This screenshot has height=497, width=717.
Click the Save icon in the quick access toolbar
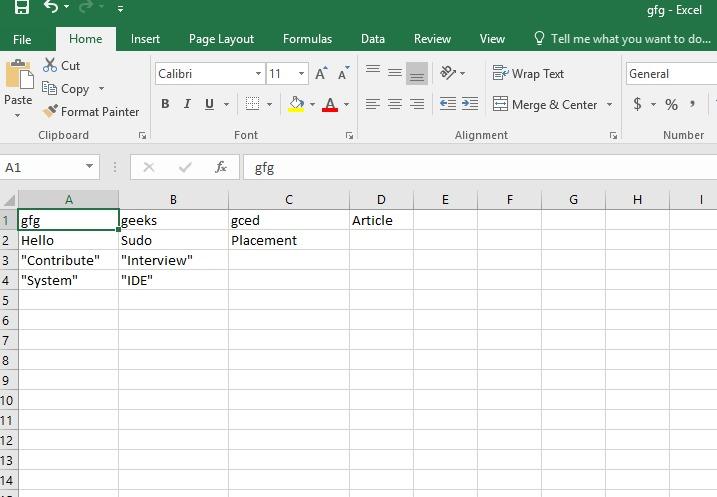[x=21, y=6]
